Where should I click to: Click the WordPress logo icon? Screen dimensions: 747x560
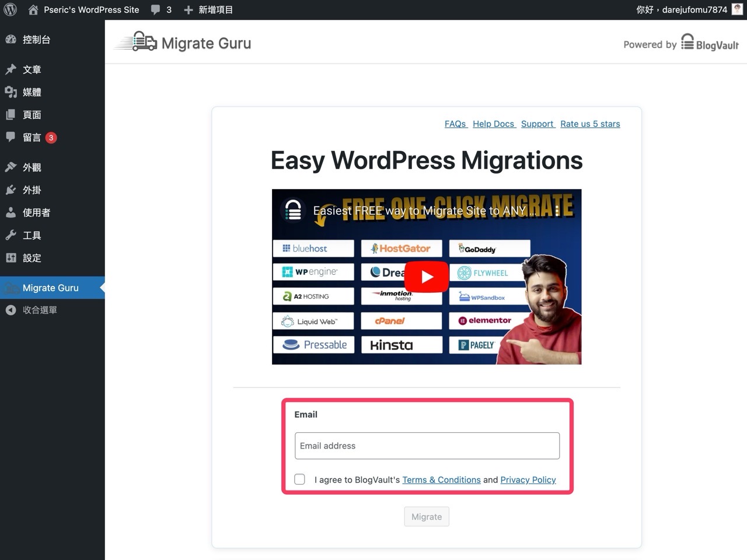[11, 10]
